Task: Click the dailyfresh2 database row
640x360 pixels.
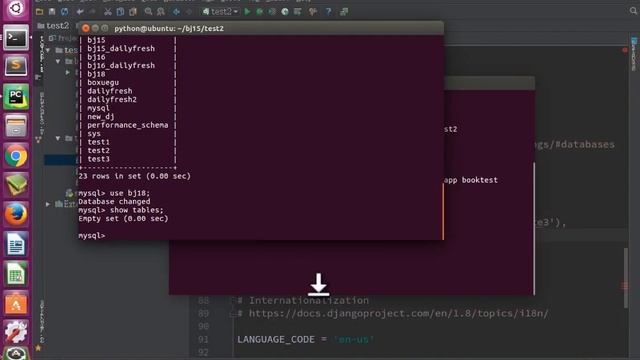Action: pyautogui.click(x=112, y=100)
